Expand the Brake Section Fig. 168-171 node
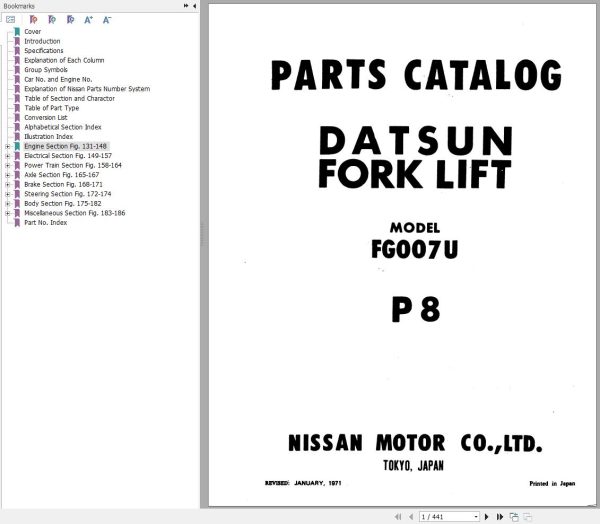 (x=8, y=184)
